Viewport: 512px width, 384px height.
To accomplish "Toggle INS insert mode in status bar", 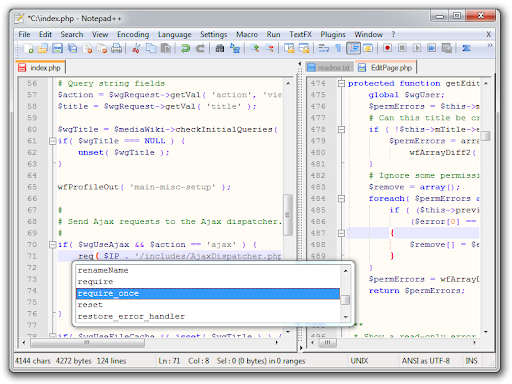I will tap(471, 361).
